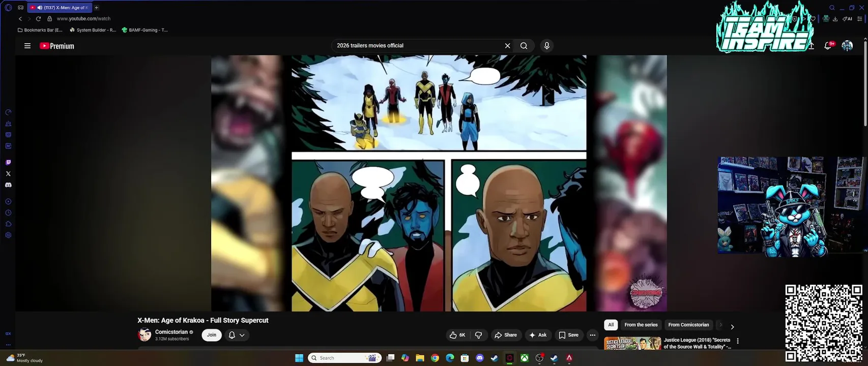Go to YouTube Premium home logo
868x366 pixels.
point(57,46)
